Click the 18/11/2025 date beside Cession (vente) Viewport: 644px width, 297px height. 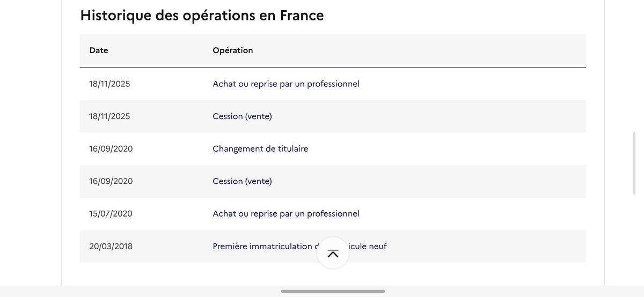[x=109, y=116]
